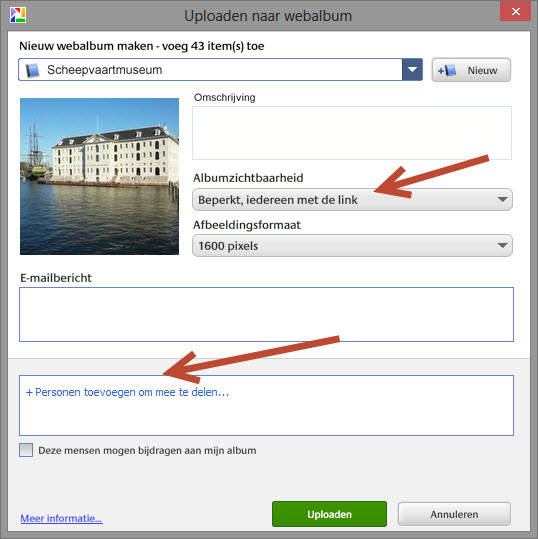
Task: Click the Nieuw album button
Action: click(471, 70)
